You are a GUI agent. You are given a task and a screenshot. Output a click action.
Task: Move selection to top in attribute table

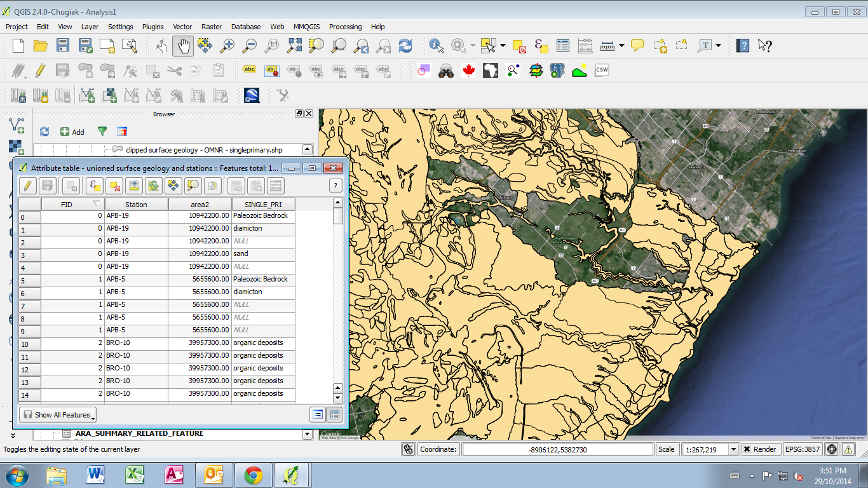pyautogui.click(x=133, y=186)
